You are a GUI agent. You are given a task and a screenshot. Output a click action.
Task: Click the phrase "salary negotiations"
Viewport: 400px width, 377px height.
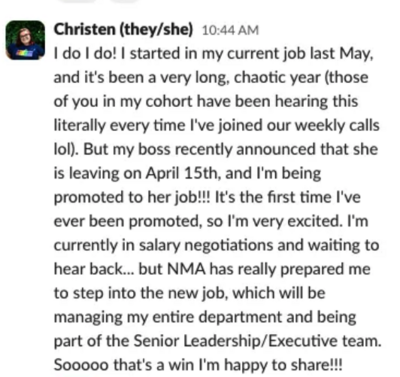tap(206, 246)
